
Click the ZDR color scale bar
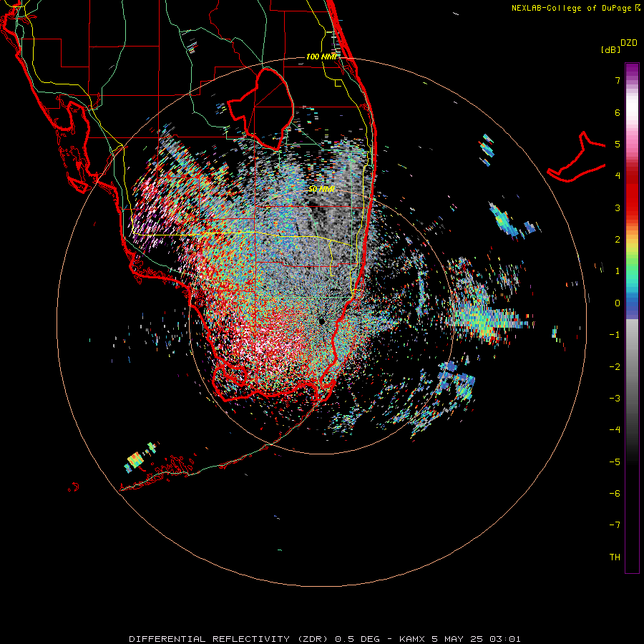[x=632, y=318]
